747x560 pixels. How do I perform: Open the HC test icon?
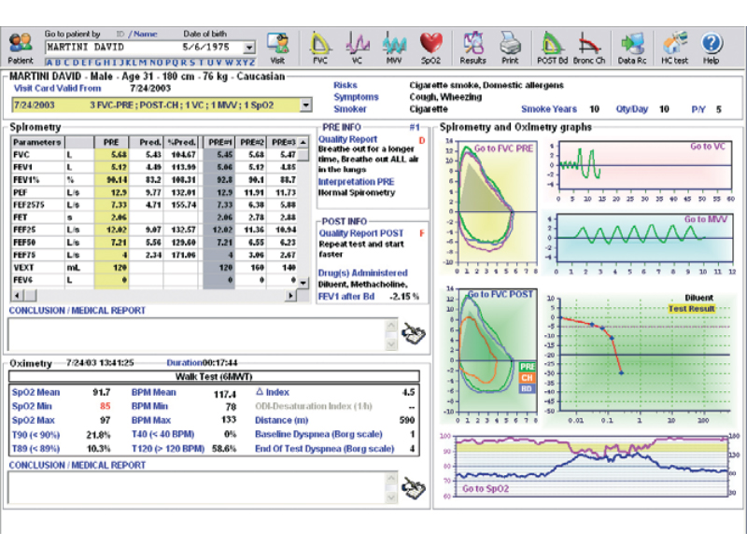(x=674, y=48)
